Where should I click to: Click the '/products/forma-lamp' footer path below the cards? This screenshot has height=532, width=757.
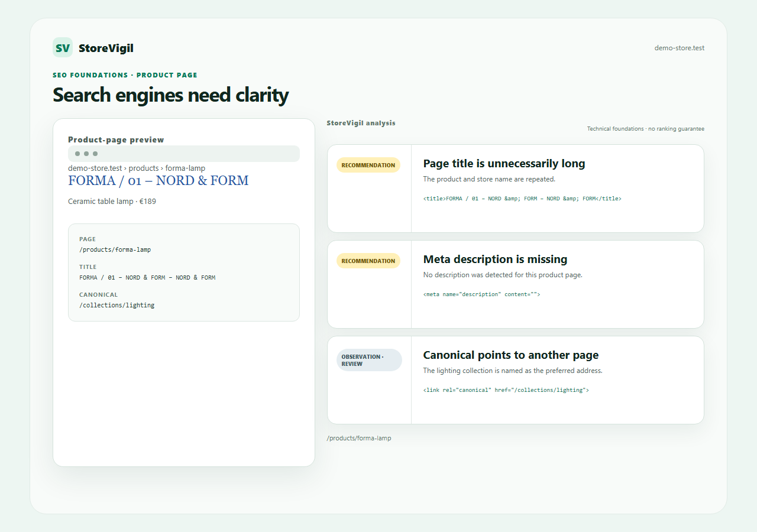pos(359,438)
